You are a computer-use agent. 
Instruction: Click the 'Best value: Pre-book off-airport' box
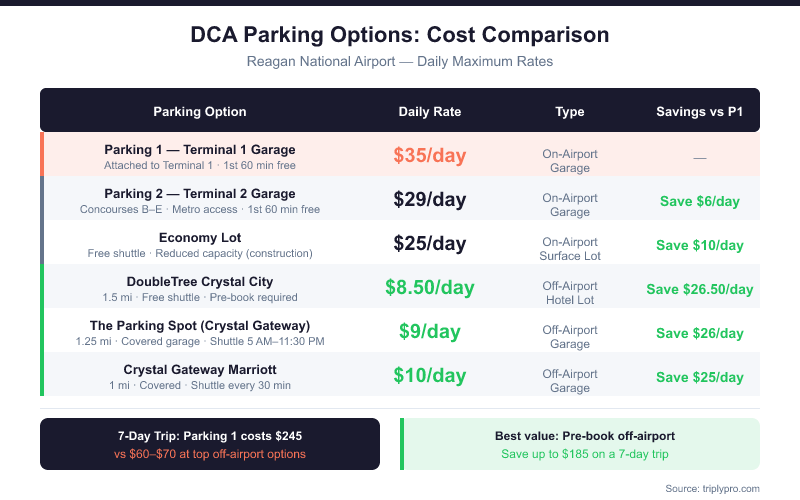coord(581,443)
